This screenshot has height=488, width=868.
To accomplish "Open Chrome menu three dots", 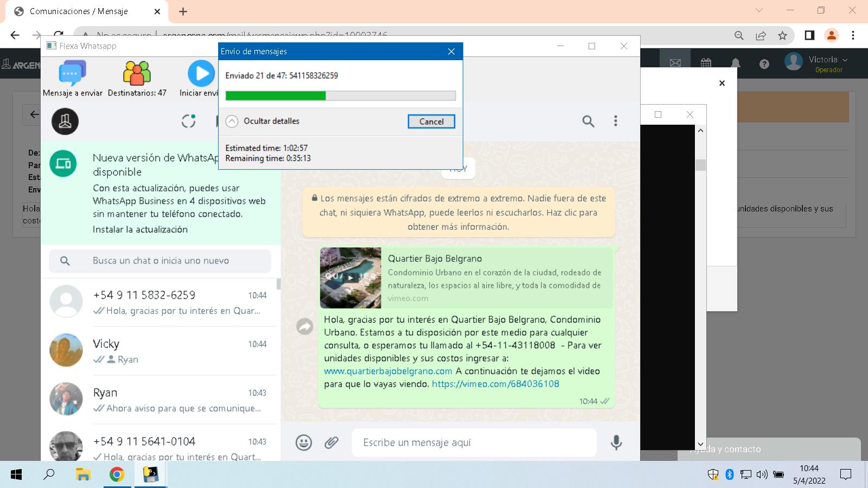I will (x=853, y=35).
